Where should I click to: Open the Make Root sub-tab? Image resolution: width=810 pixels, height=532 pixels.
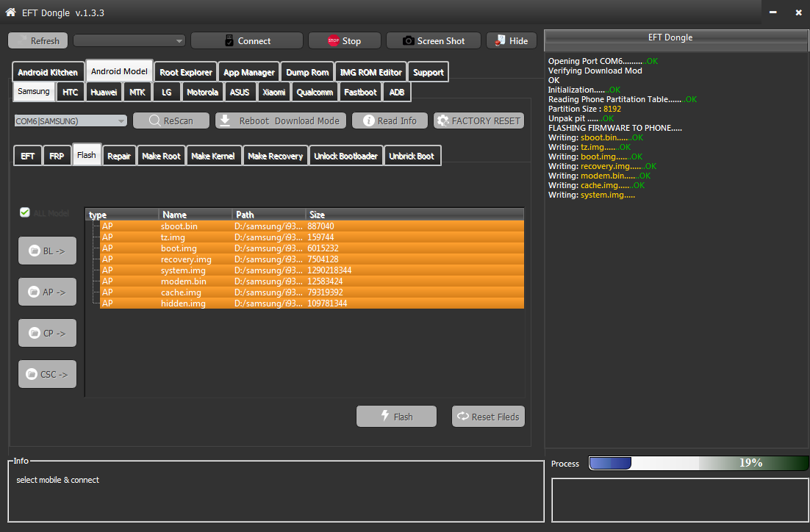(x=161, y=156)
